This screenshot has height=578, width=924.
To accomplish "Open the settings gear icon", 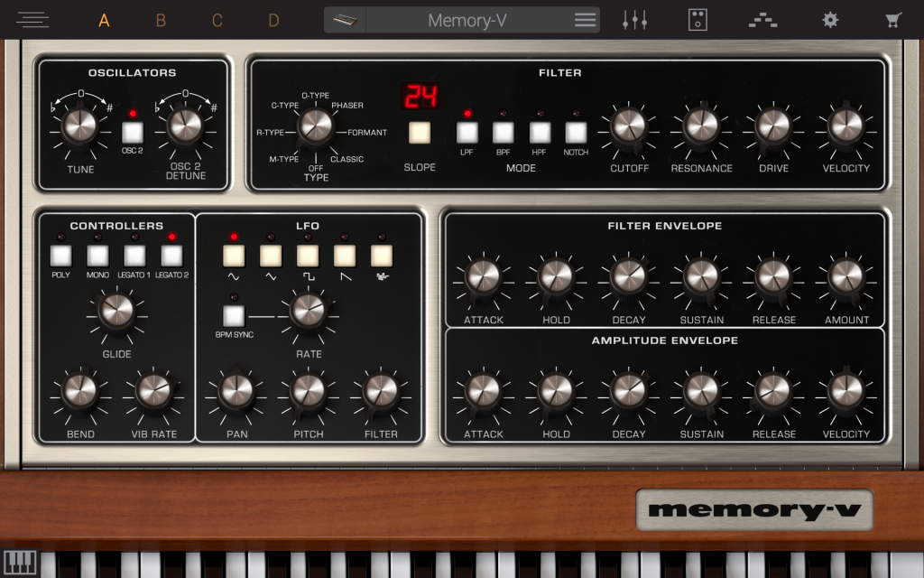I will pos(830,19).
